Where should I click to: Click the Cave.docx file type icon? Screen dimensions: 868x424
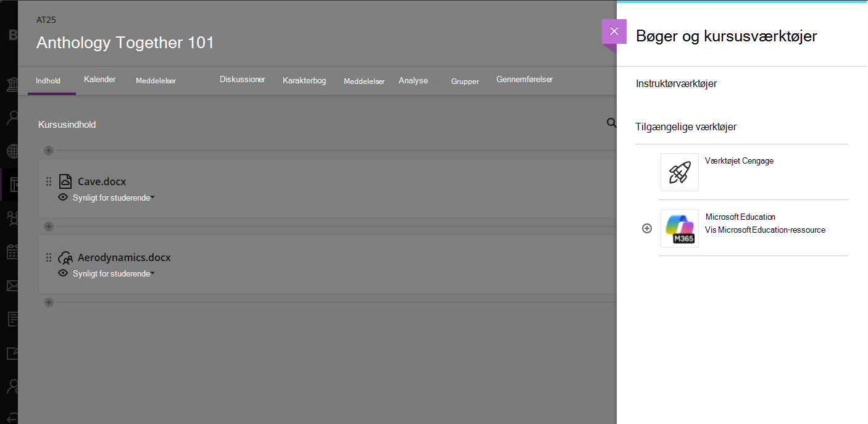tap(65, 181)
